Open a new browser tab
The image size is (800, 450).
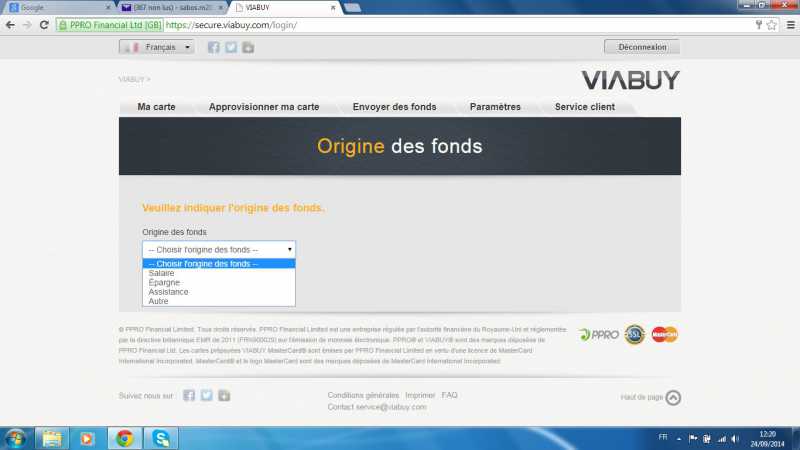point(352,8)
